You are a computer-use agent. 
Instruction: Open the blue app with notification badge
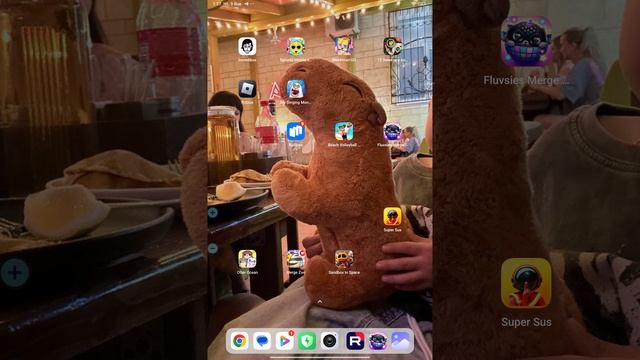point(296,131)
